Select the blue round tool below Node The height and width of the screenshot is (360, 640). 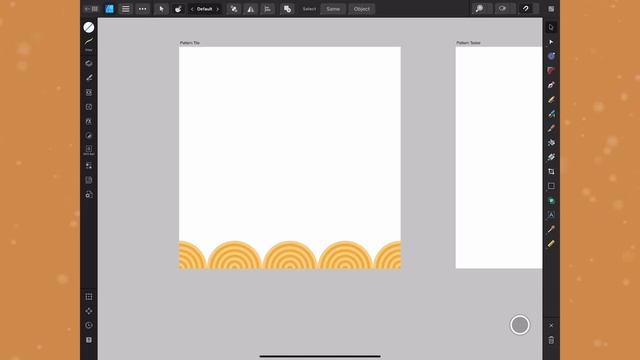click(x=551, y=56)
